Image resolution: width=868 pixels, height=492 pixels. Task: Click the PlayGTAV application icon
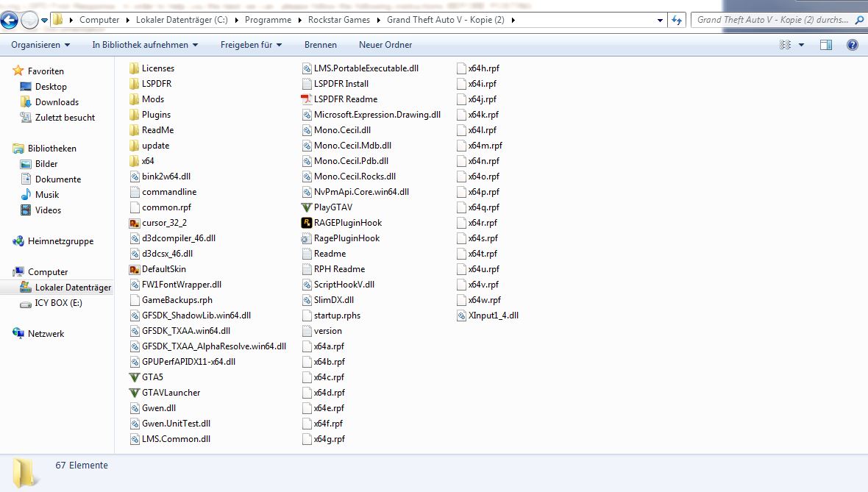(x=307, y=207)
